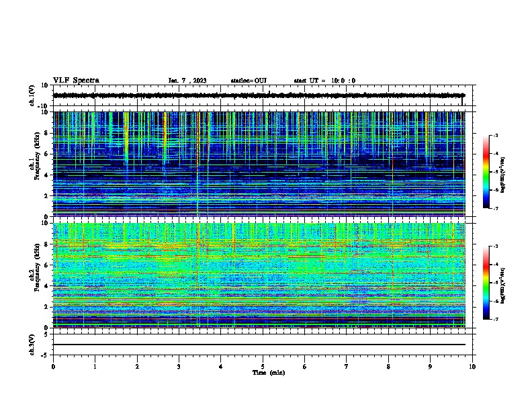The image size is (532, 411).
Task: Click the "station=OUI" header text
Action: coord(249,81)
